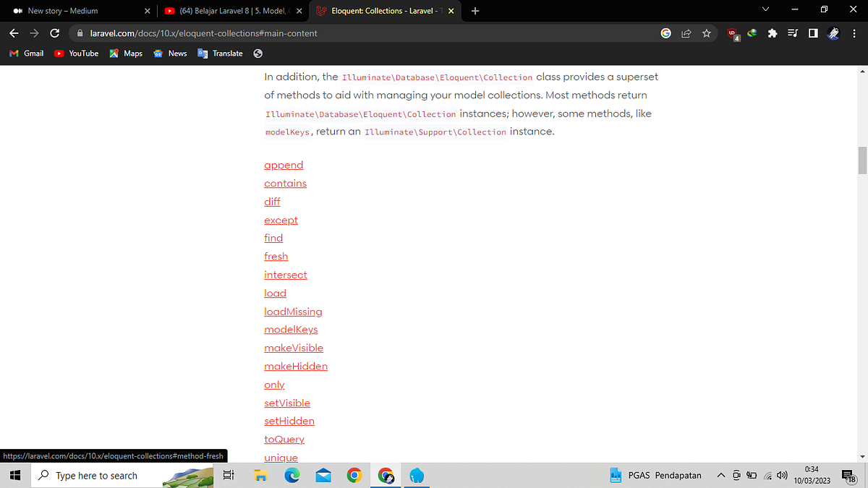Click the Shopee icon on the taskbar
Screen dimensions: 868x488
pyautogui.click(x=417, y=475)
